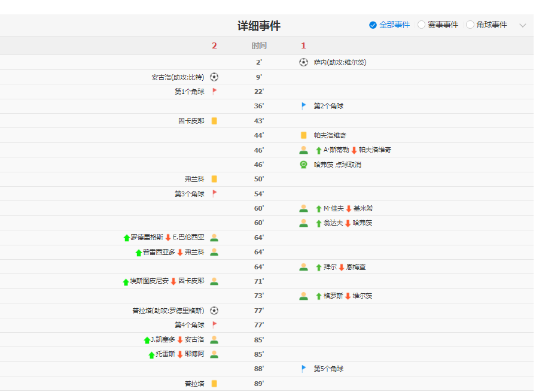Click the blue corner flag for 第5个角球
Viewport: 539px width, 392px height.
tap(303, 369)
